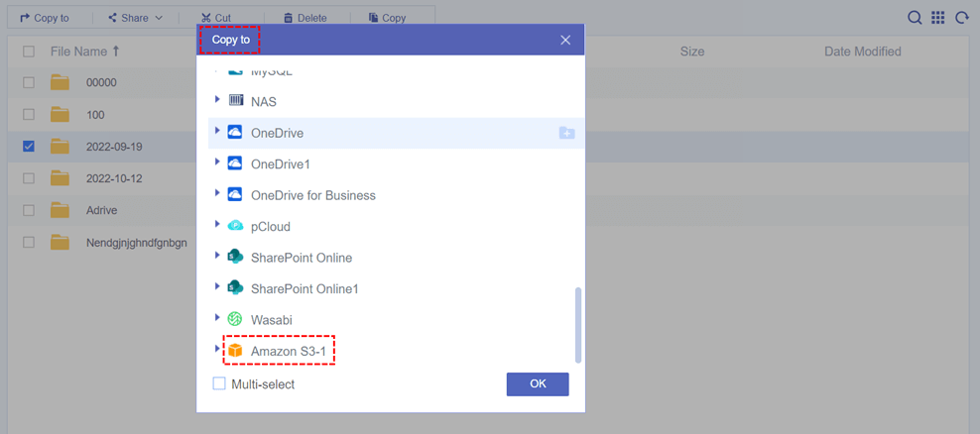Open folder name 2022-10-12
Viewport: 980px width, 434px height.
pyautogui.click(x=114, y=178)
